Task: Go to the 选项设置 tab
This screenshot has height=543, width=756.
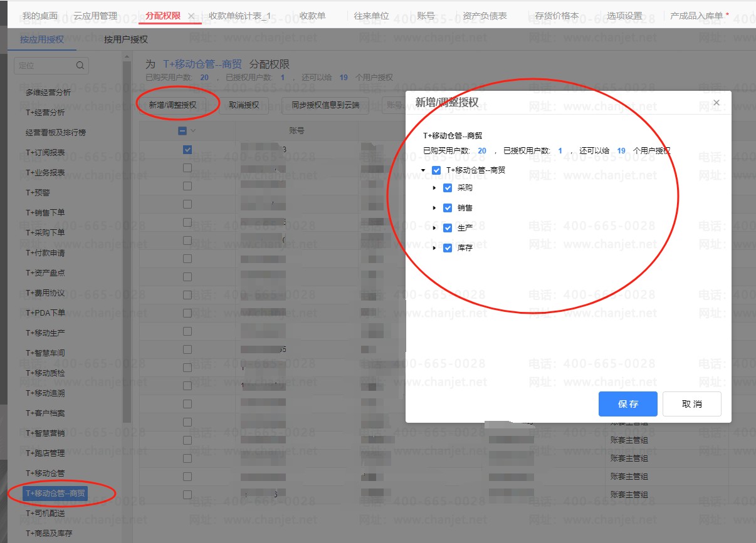Action: click(625, 16)
